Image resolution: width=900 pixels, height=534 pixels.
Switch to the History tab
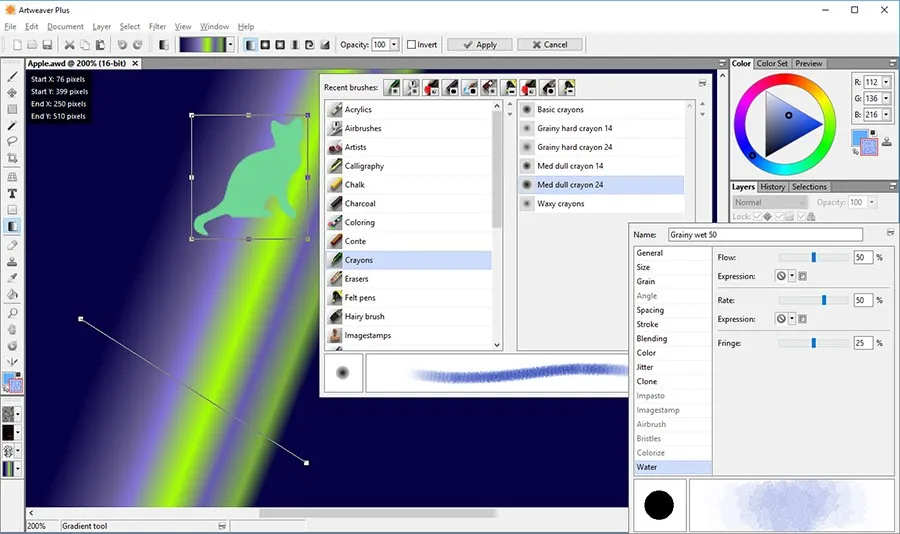(772, 187)
